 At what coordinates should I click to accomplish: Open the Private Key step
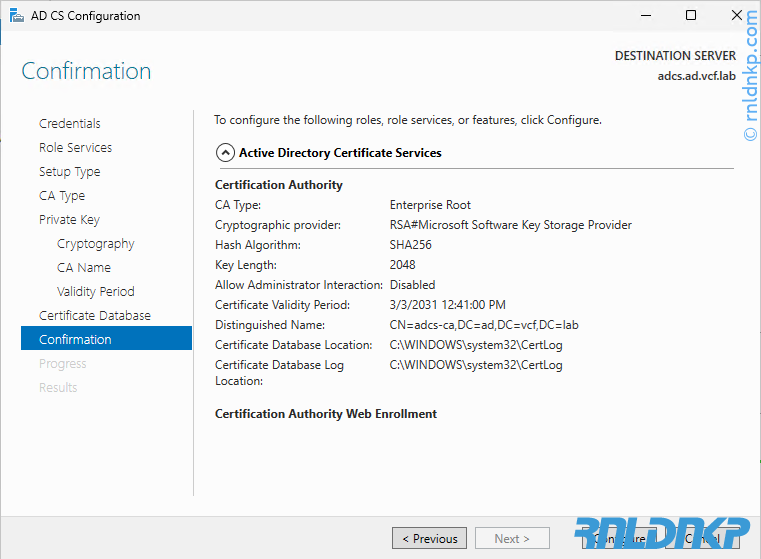pos(69,220)
